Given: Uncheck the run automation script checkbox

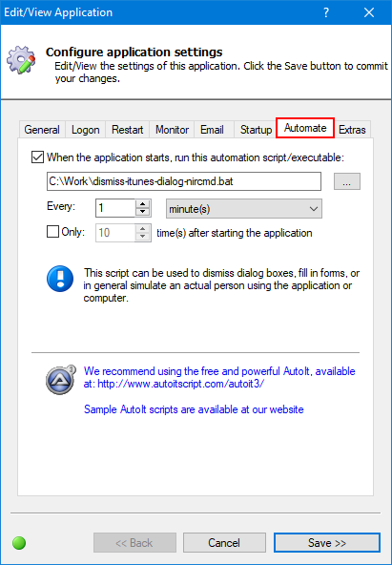Looking at the screenshot, I should pyautogui.click(x=37, y=157).
